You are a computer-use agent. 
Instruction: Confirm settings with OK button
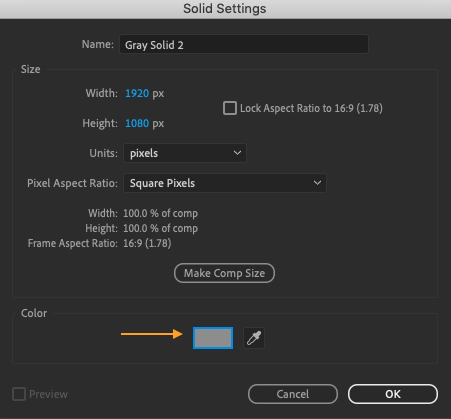393,394
